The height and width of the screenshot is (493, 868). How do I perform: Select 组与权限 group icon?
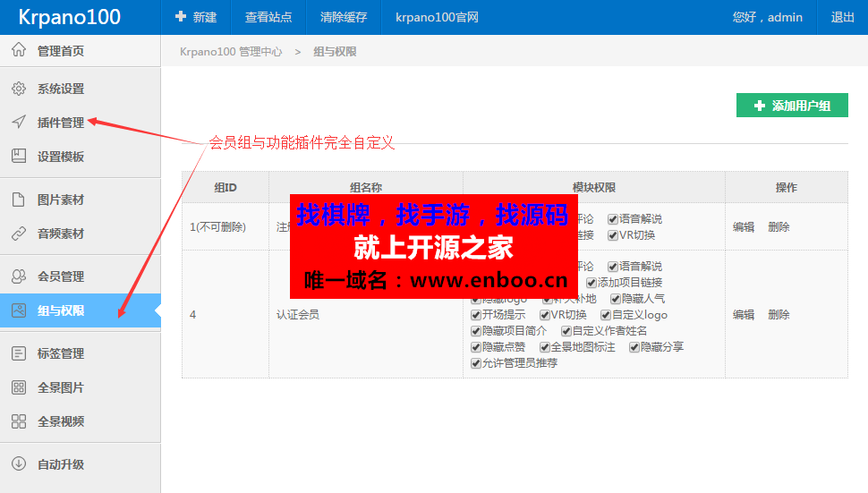click(x=19, y=310)
